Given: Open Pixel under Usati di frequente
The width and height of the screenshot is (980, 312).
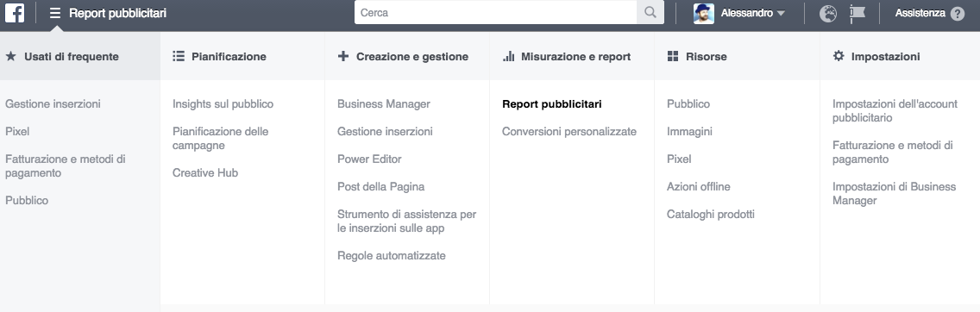Looking at the screenshot, I should [17, 132].
